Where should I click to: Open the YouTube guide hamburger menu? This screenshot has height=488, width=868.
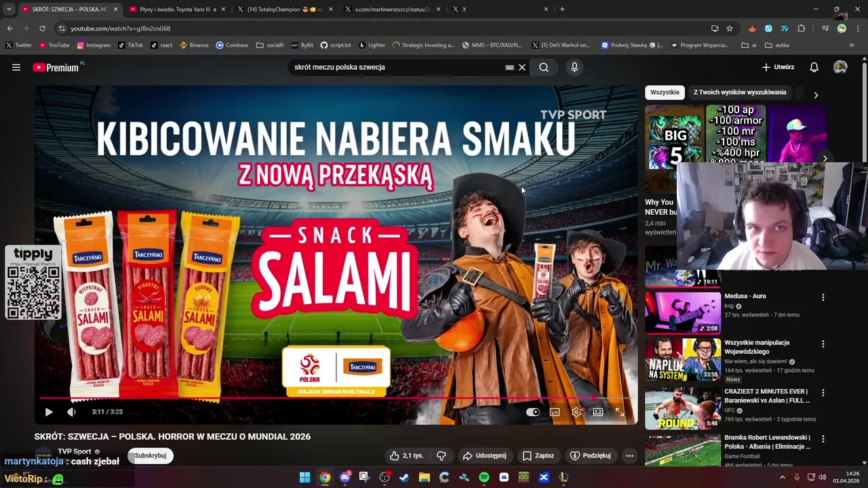16,67
